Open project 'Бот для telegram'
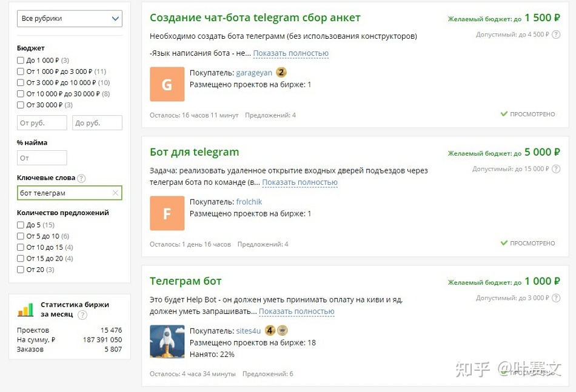This screenshot has height=392, width=576. (195, 152)
